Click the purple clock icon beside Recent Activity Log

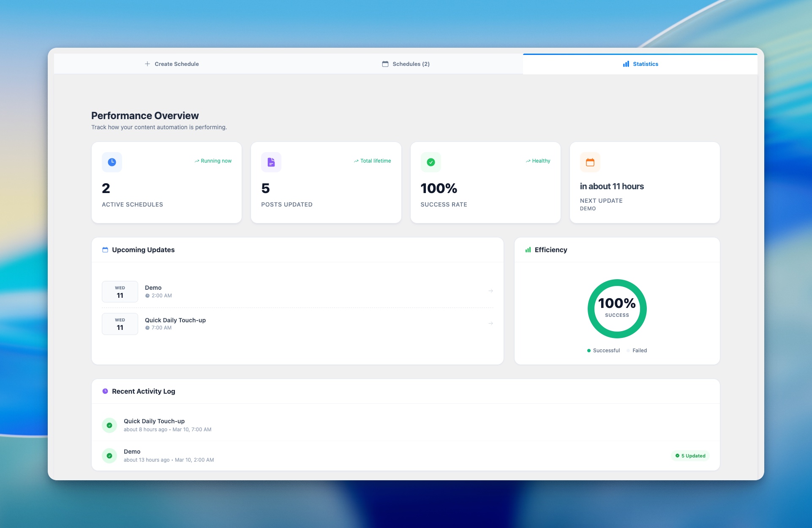[105, 392]
